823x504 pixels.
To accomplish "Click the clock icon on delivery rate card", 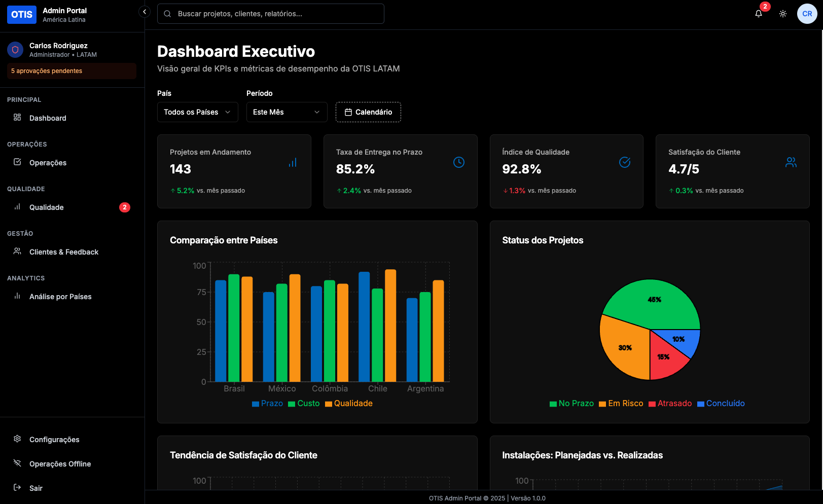I will click(458, 162).
